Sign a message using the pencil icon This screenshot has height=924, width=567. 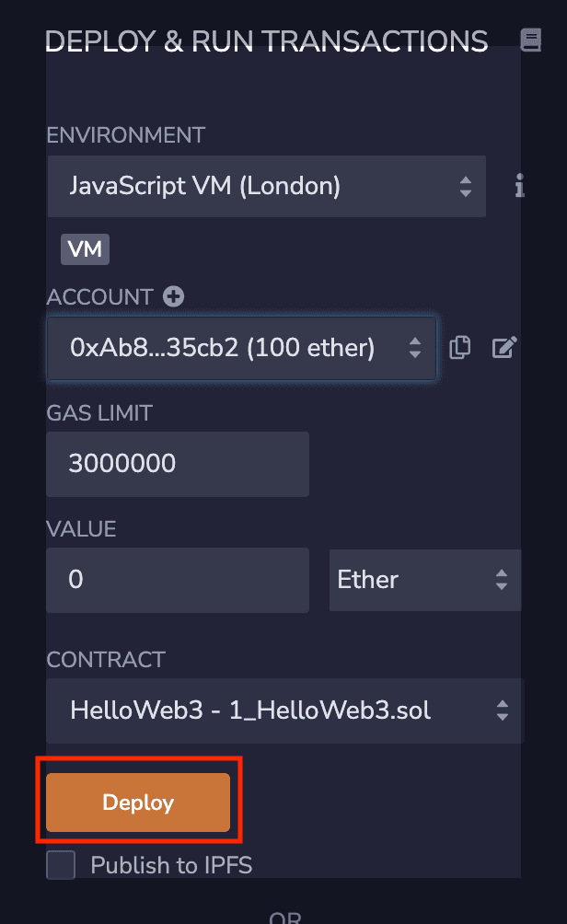point(503,347)
